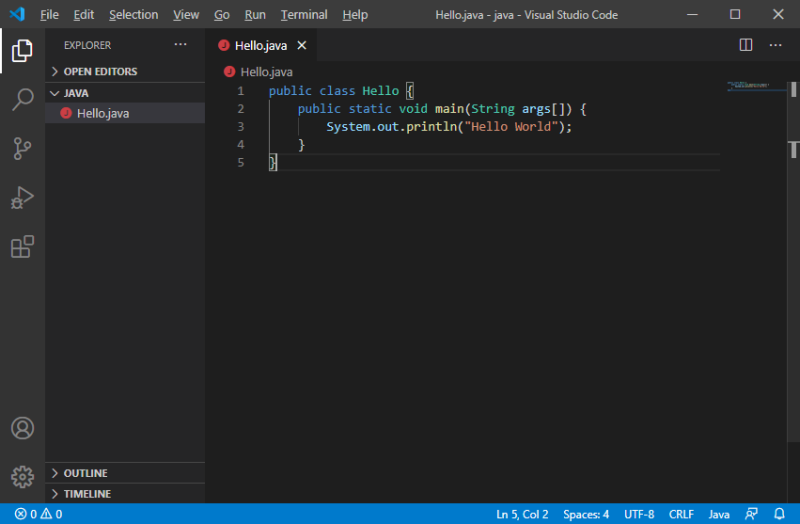Screen dimensions: 800x524
Task: Select Hello.java in the Explorer tree
Action: [x=125, y=113]
